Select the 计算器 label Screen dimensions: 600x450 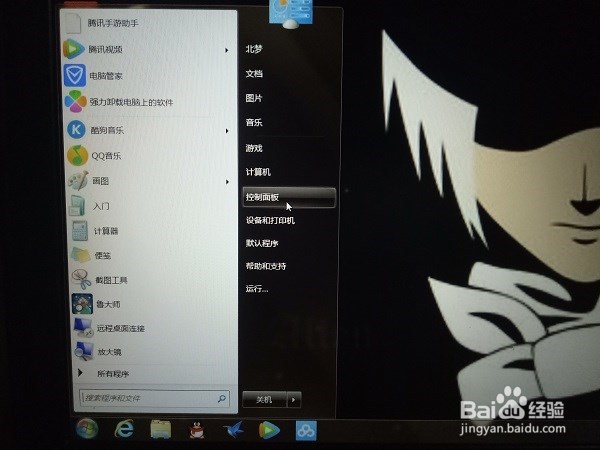click(x=106, y=231)
